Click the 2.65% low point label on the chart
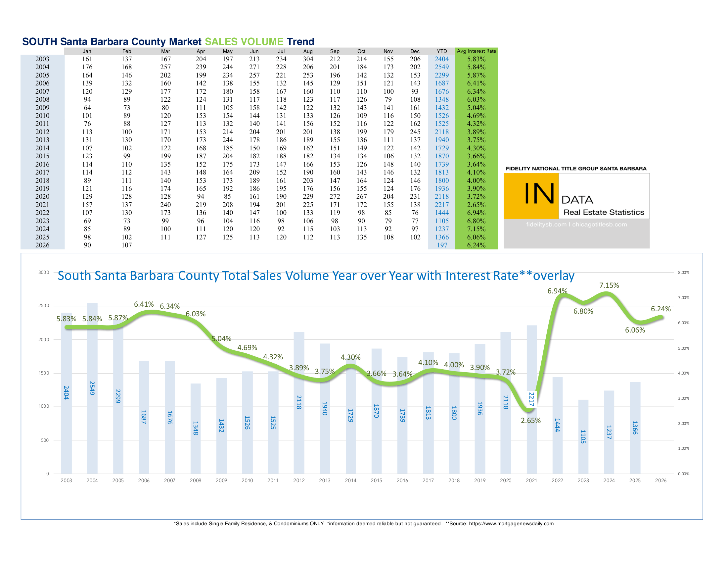Viewport: 728px width, 563px height. [x=530, y=420]
